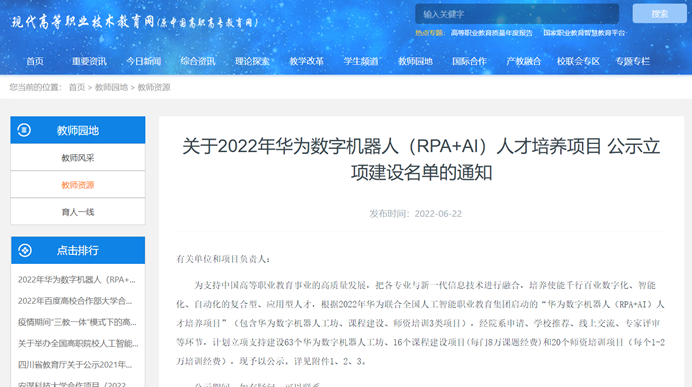The width and height of the screenshot is (692, 387).
Task: Open the 国家职业教育智慧教育平台 link
Action: (584, 33)
